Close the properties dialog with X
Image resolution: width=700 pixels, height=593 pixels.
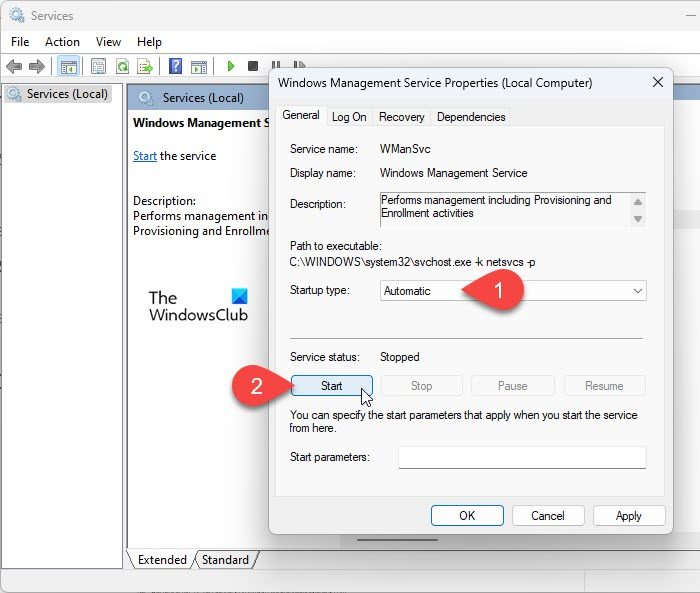coord(658,82)
